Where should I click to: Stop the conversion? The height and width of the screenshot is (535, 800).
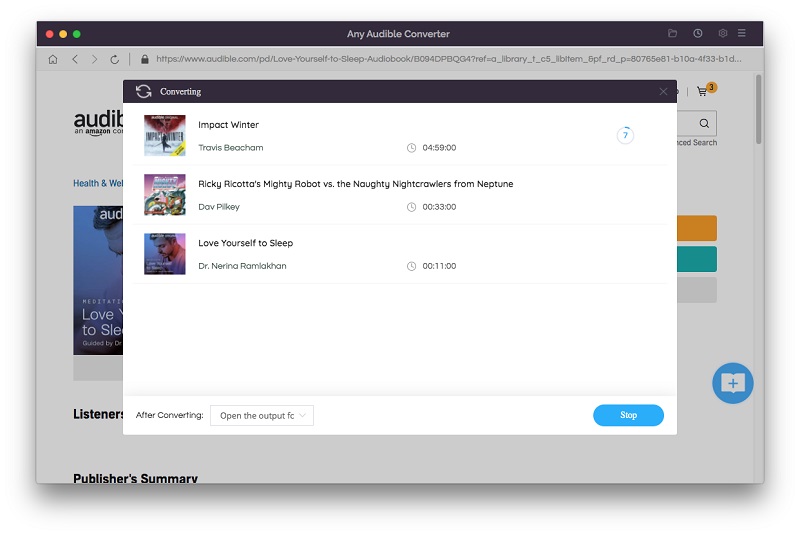coord(628,415)
